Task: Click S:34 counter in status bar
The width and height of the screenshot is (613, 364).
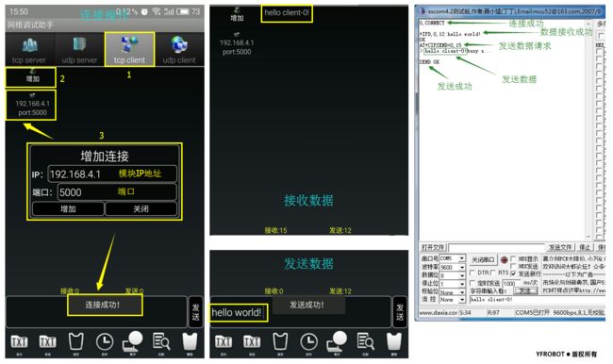Action: tap(465, 313)
